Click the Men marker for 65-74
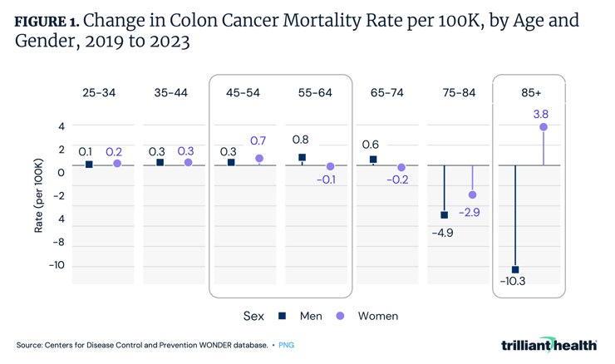The width and height of the screenshot is (615, 364). [x=373, y=160]
